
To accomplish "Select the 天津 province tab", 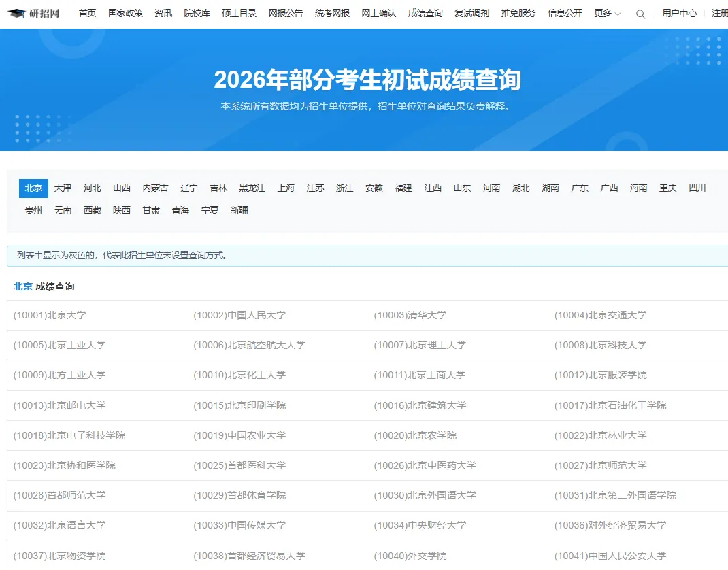I will pos(63,188).
